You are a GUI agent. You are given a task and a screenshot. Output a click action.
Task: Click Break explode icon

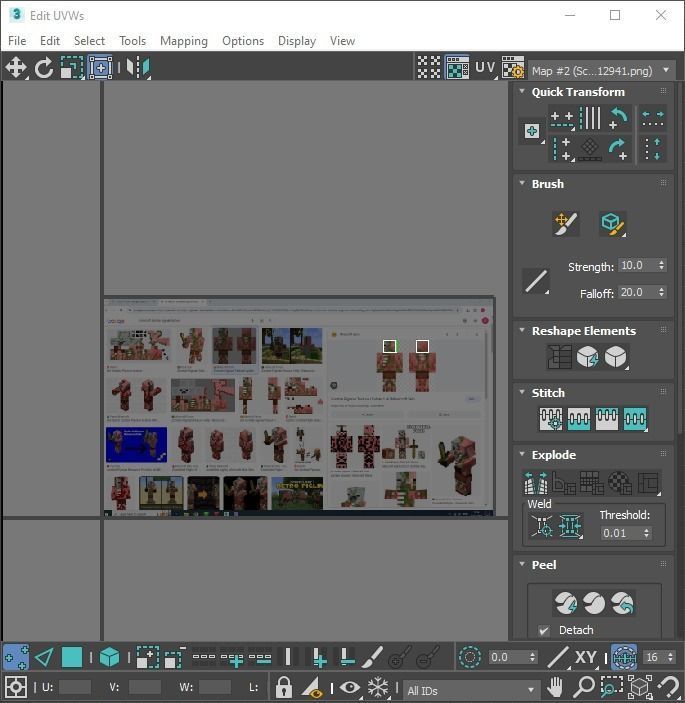click(x=536, y=483)
